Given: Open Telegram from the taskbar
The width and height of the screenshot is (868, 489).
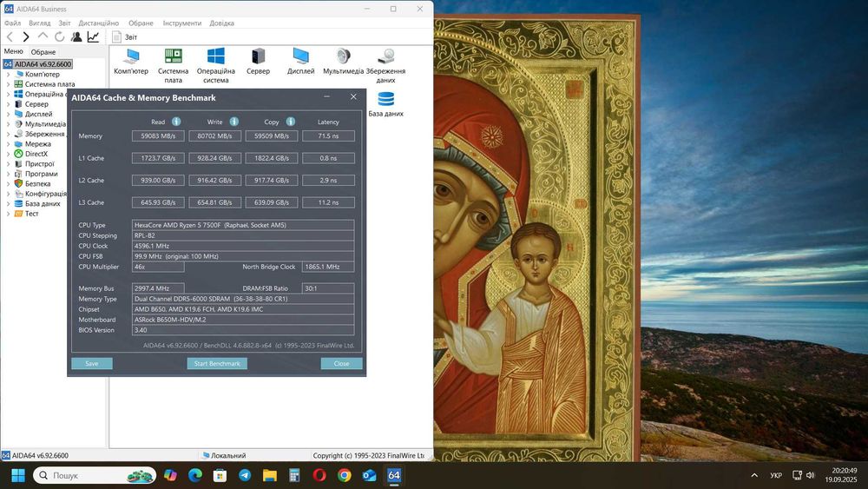Looking at the screenshot, I should point(245,475).
